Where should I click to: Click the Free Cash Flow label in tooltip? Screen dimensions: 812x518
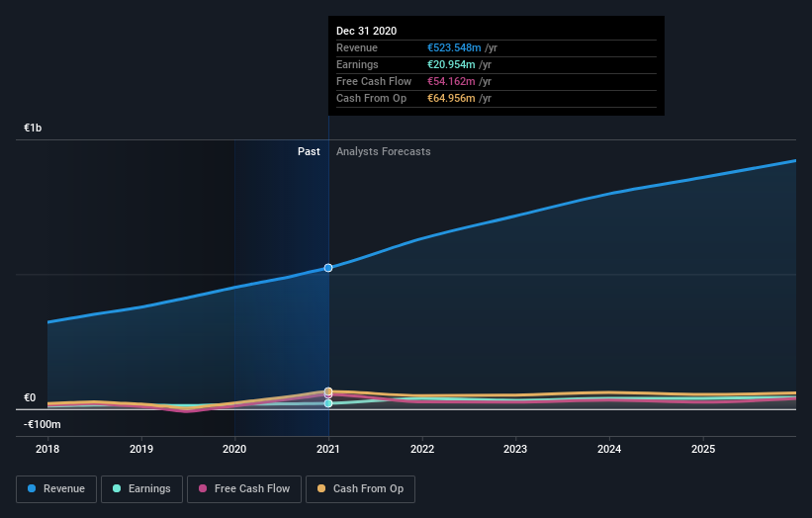click(x=374, y=81)
